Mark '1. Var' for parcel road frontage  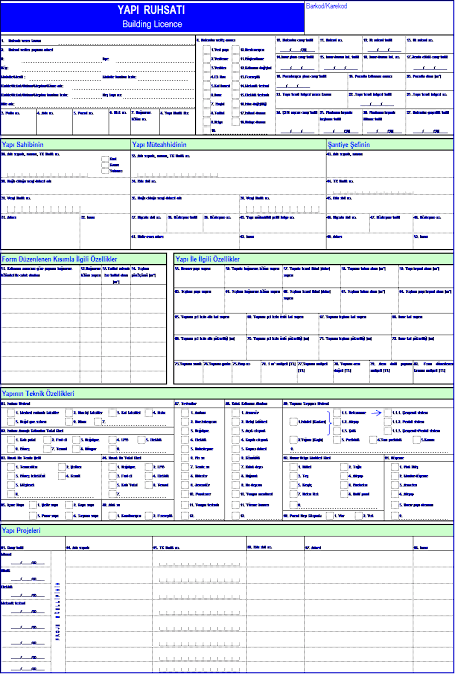pos(330,515)
